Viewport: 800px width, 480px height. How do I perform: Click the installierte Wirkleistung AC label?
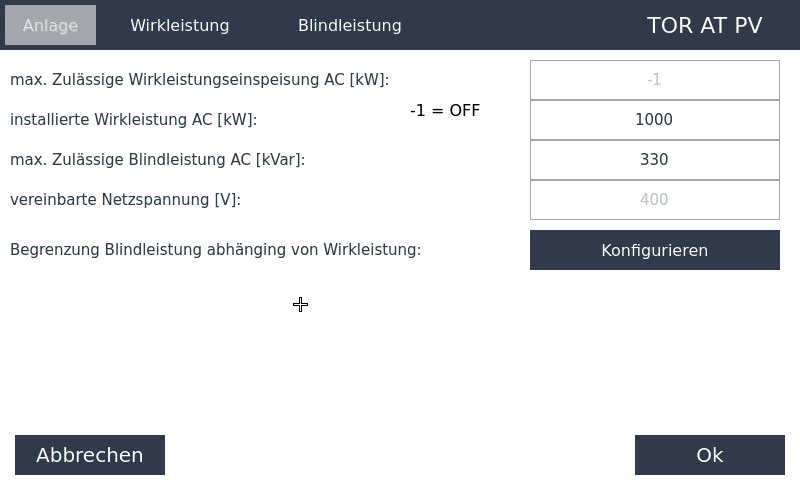[133, 120]
